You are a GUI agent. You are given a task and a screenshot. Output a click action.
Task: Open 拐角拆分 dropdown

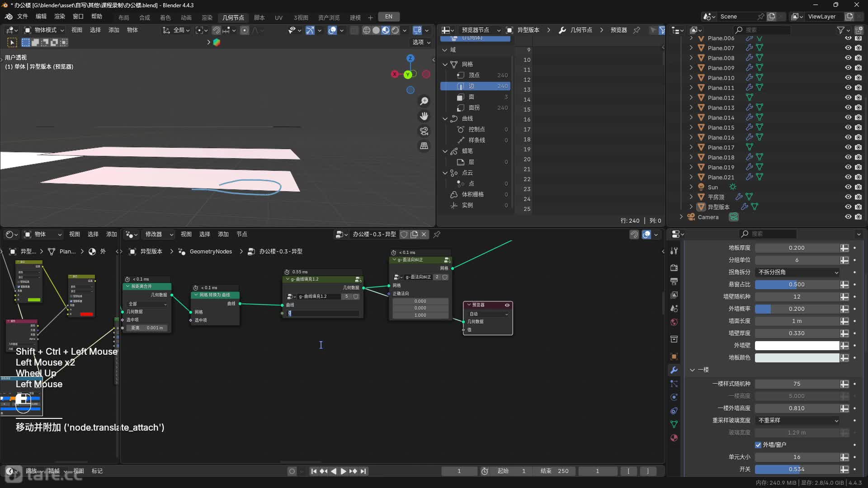point(797,272)
